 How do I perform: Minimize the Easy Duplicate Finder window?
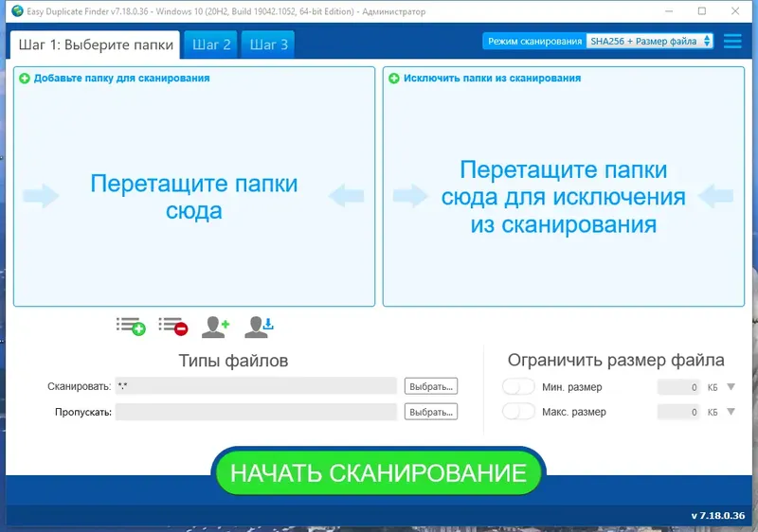coord(669,11)
